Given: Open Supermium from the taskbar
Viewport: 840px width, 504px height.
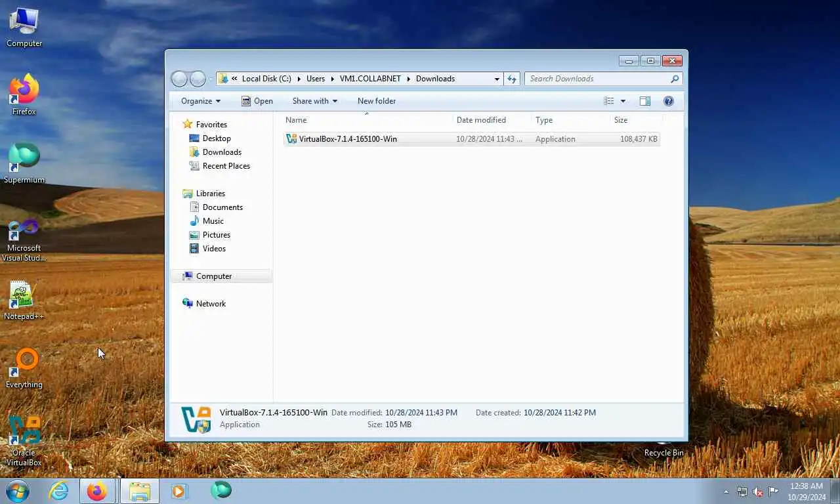Looking at the screenshot, I should pyautogui.click(x=220, y=490).
